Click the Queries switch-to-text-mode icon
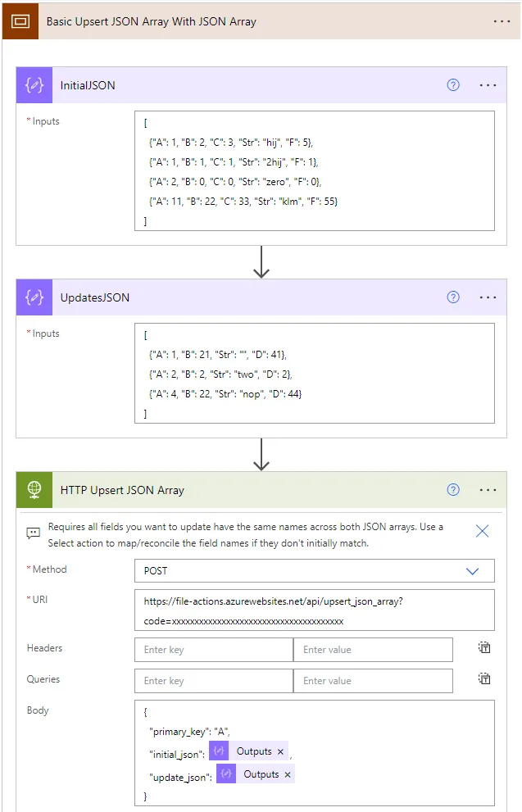Image resolution: width=522 pixels, height=812 pixels. tap(483, 680)
